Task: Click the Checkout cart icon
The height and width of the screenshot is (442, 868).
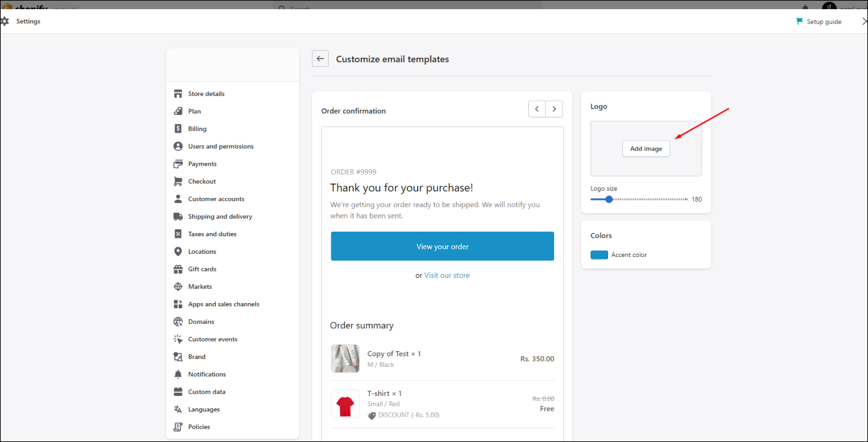Action: (178, 182)
